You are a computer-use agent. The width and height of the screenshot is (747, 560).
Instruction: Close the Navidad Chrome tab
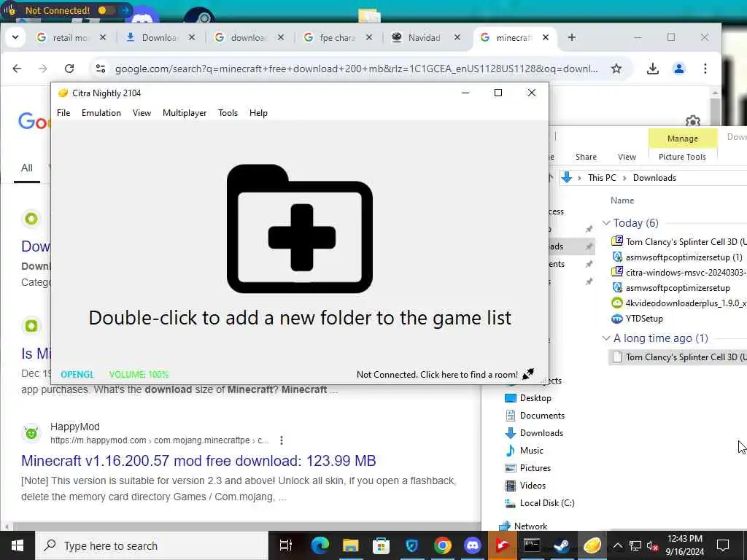click(457, 37)
